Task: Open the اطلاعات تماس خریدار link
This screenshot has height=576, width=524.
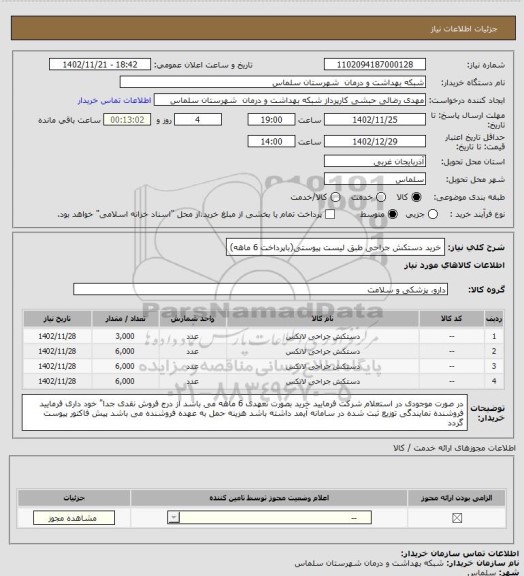Action: pos(114,101)
